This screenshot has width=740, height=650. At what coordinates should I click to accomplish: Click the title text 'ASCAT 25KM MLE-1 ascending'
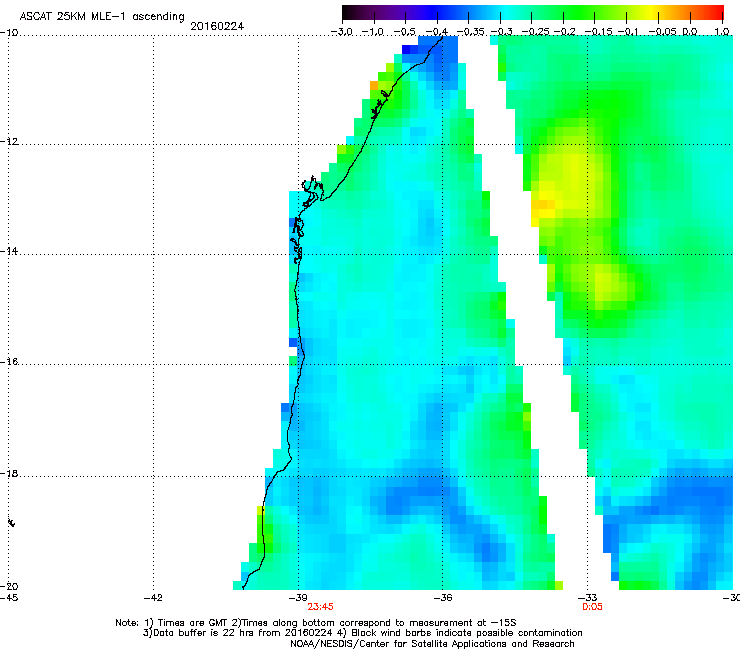pyautogui.click(x=102, y=17)
